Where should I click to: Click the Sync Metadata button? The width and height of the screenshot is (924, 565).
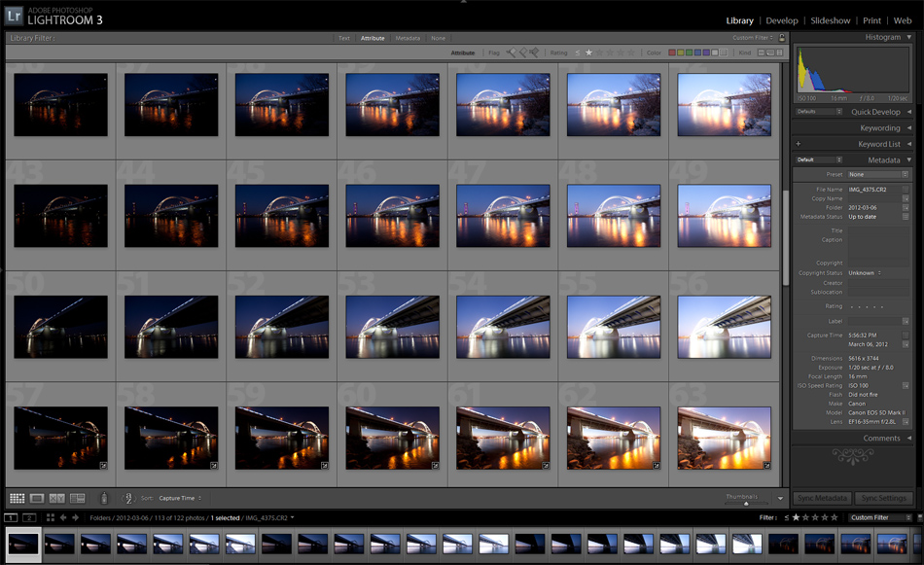coord(823,499)
